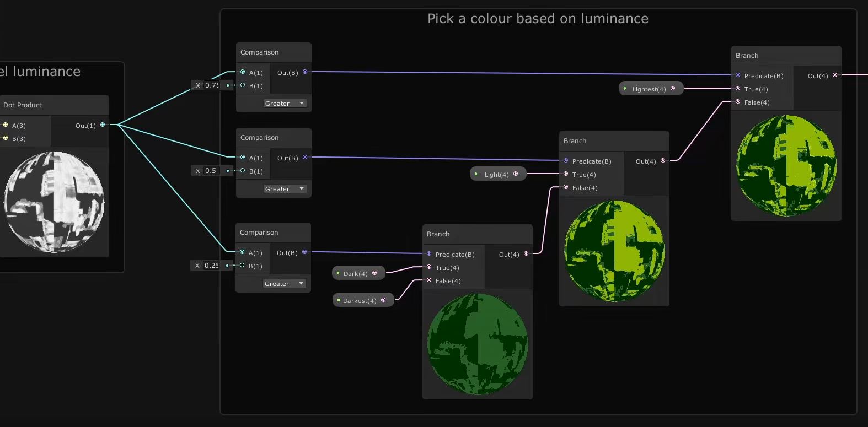Image resolution: width=868 pixels, height=427 pixels.
Task: Click the X field with value 0.5
Action: coord(211,171)
